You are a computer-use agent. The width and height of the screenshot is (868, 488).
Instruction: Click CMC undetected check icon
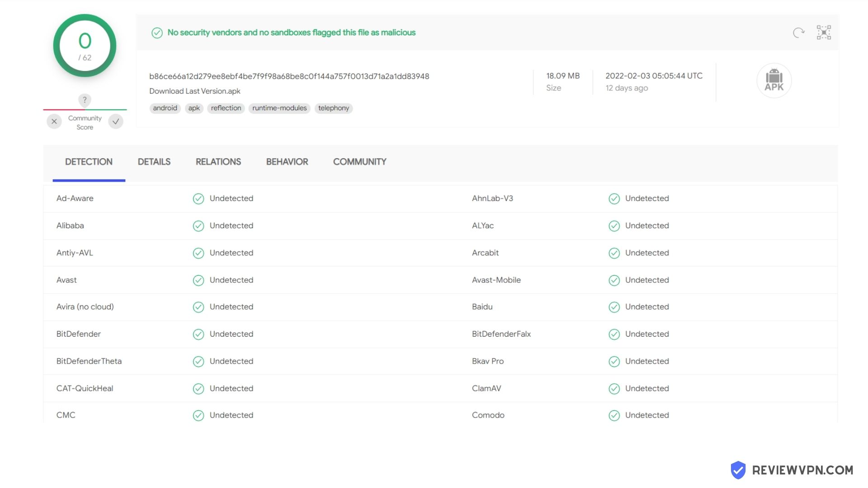[x=198, y=415]
